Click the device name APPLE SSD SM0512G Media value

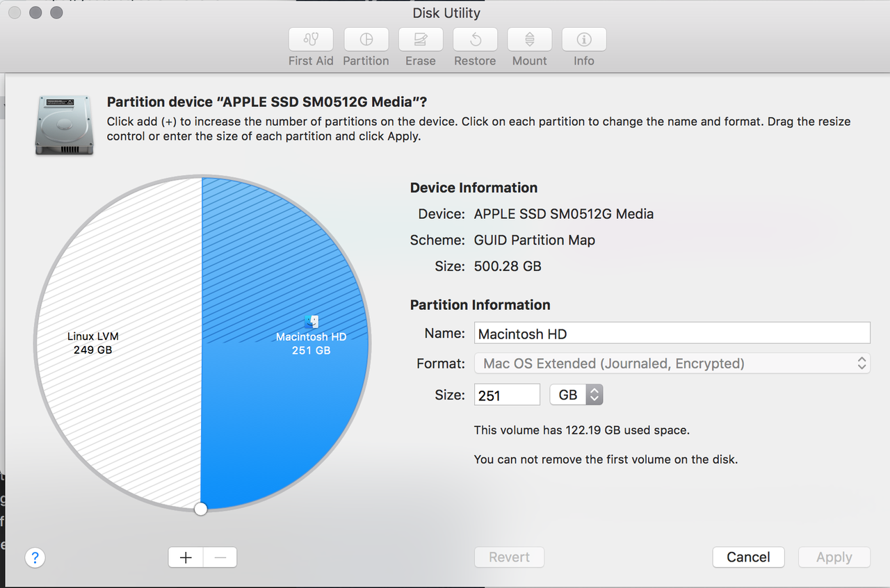tap(564, 214)
